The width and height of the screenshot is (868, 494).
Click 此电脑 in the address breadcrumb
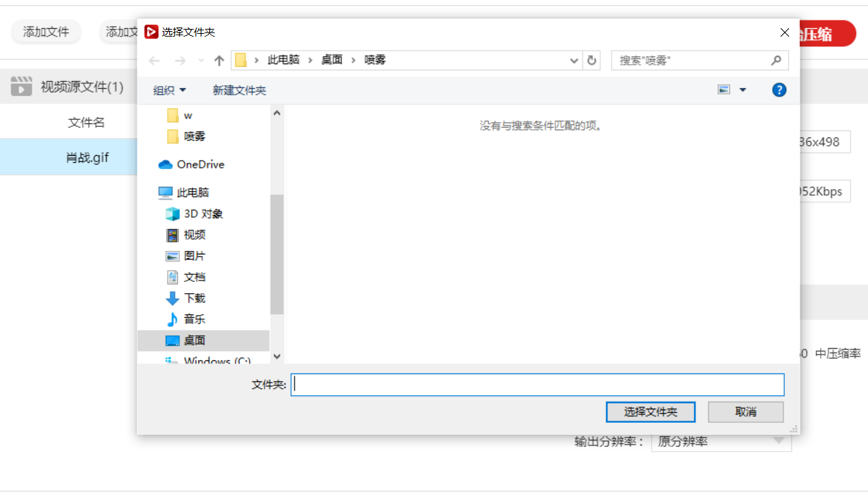coord(283,60)
